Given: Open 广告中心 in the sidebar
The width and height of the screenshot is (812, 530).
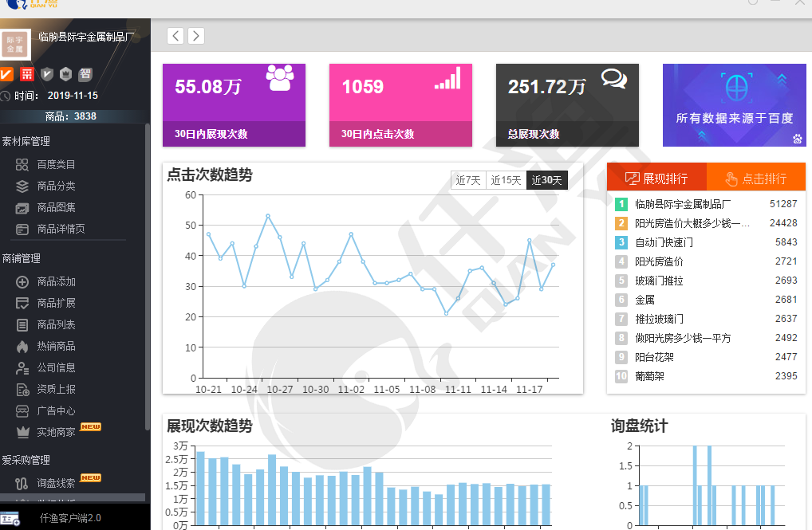Looking at the screenshot, I should (x=56, y=411).
